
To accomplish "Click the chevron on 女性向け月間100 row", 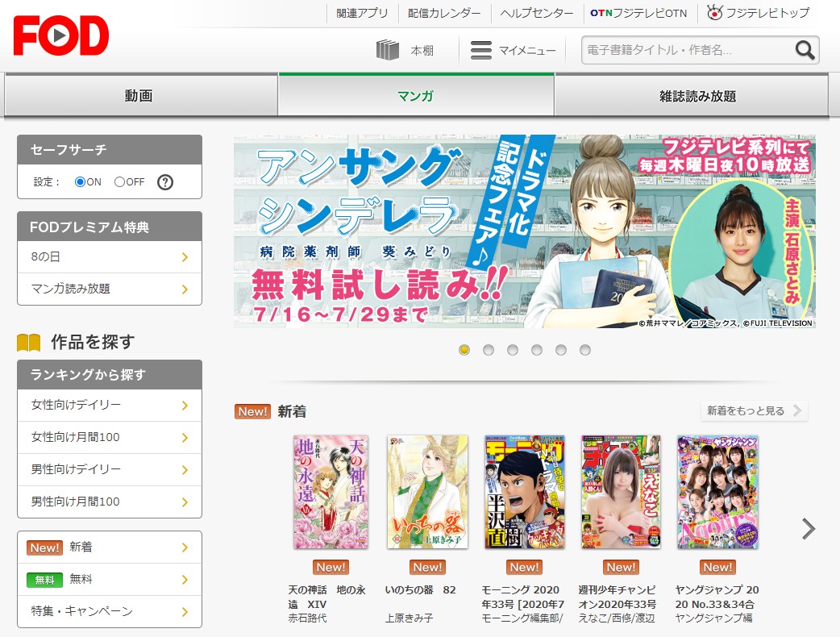I will pyautogui.click(x=185, y=438).
